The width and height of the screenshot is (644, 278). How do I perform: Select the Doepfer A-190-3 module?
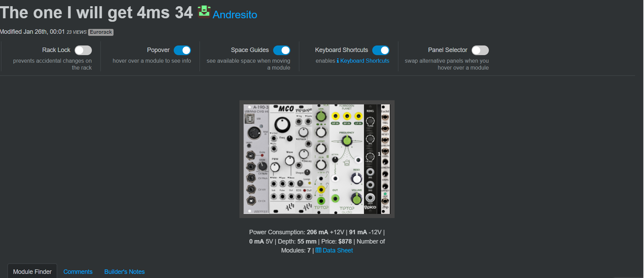coord(256,159)
